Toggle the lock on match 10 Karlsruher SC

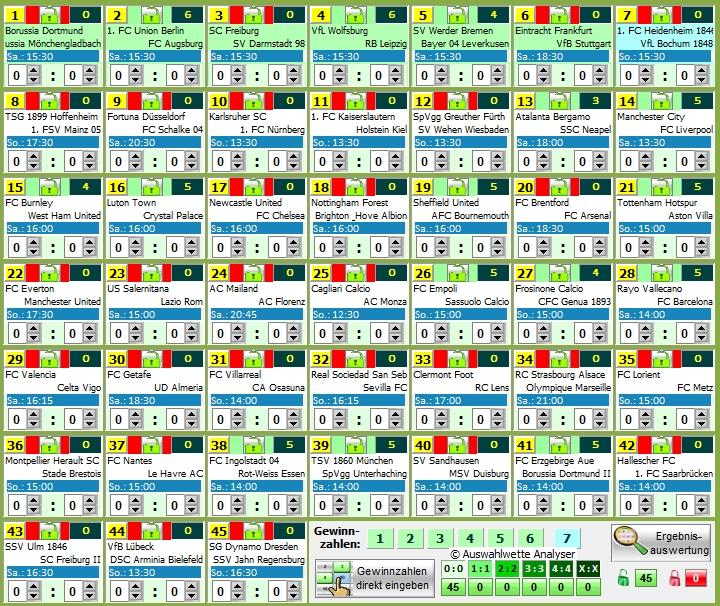pyautogui.click(x=253, y=101)
